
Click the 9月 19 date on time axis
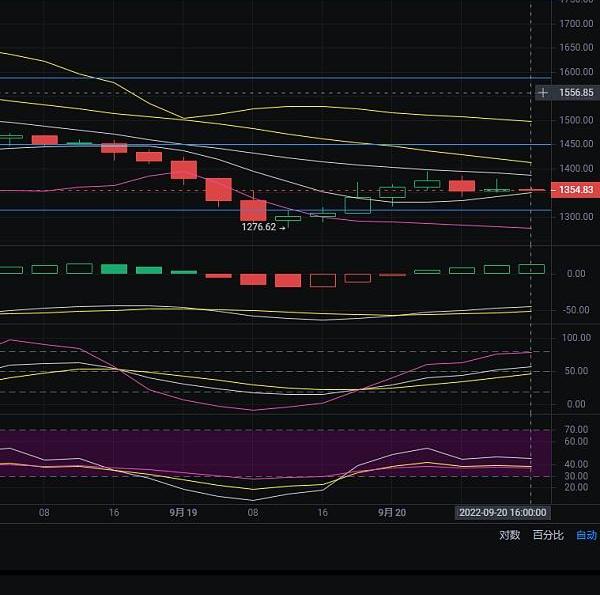point(183,511)
